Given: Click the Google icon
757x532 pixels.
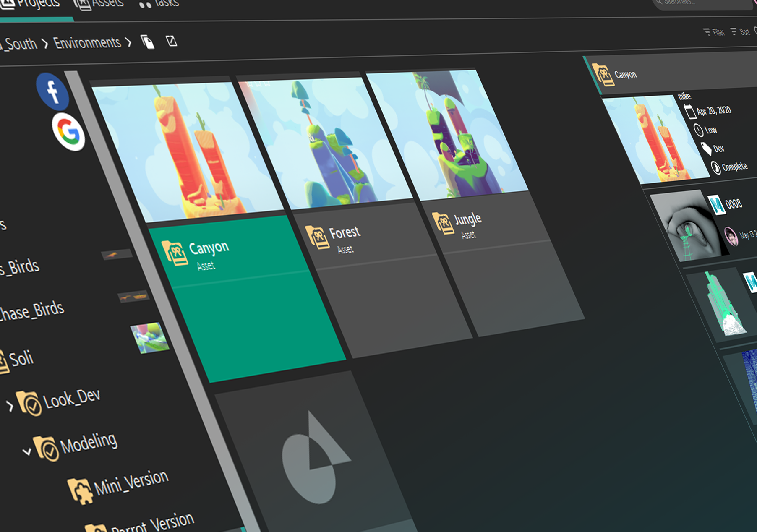Looking at the screenshot, I should coord(68,132).
